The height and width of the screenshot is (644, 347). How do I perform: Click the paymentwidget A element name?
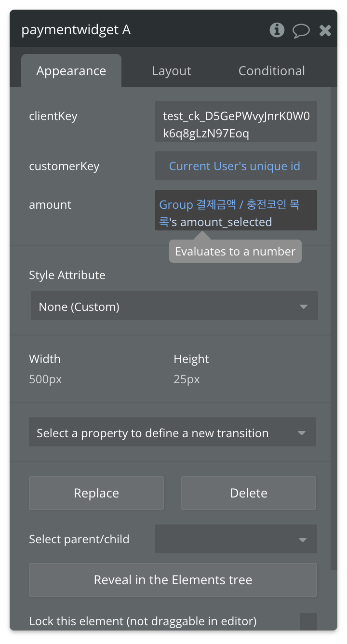click(x=76, y=30)
